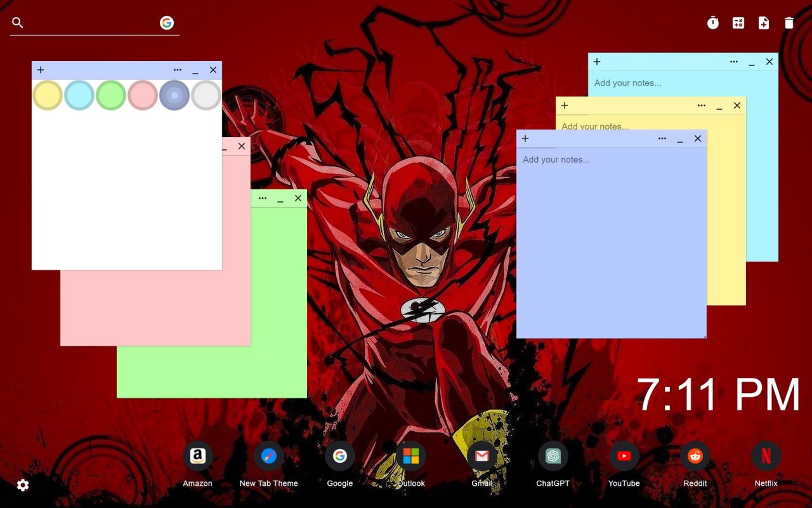Click into the purple note text area

[611, 241]
